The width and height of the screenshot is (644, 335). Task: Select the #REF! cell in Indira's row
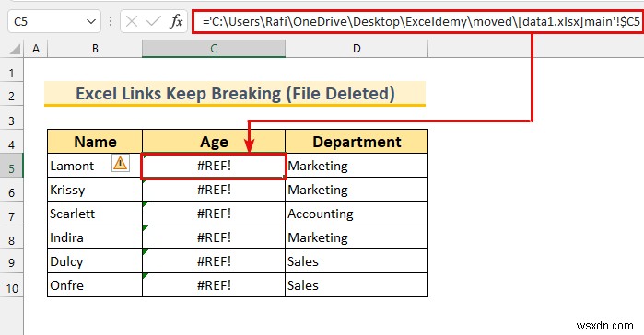214,237
